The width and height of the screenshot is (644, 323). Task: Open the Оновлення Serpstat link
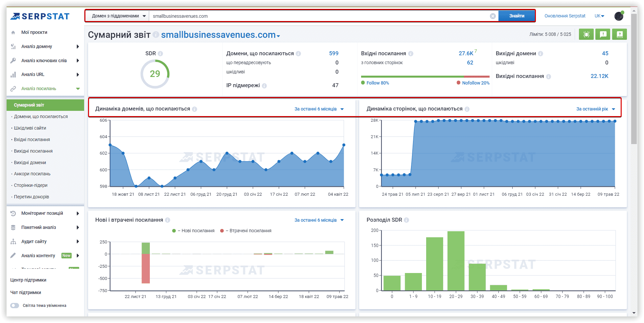[x=565, y=16]
